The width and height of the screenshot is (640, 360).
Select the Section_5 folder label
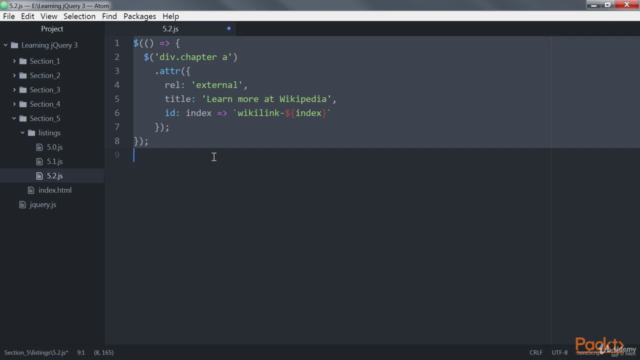tap(45, 118)
